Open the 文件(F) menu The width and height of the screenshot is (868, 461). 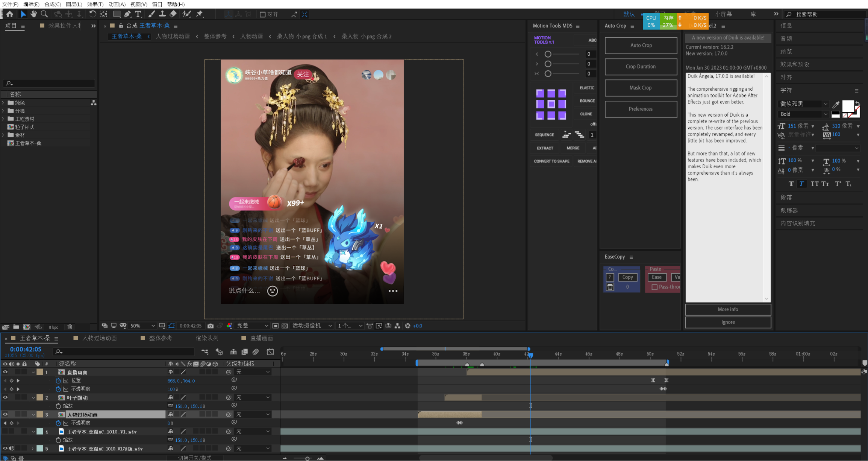coord(10,4)
